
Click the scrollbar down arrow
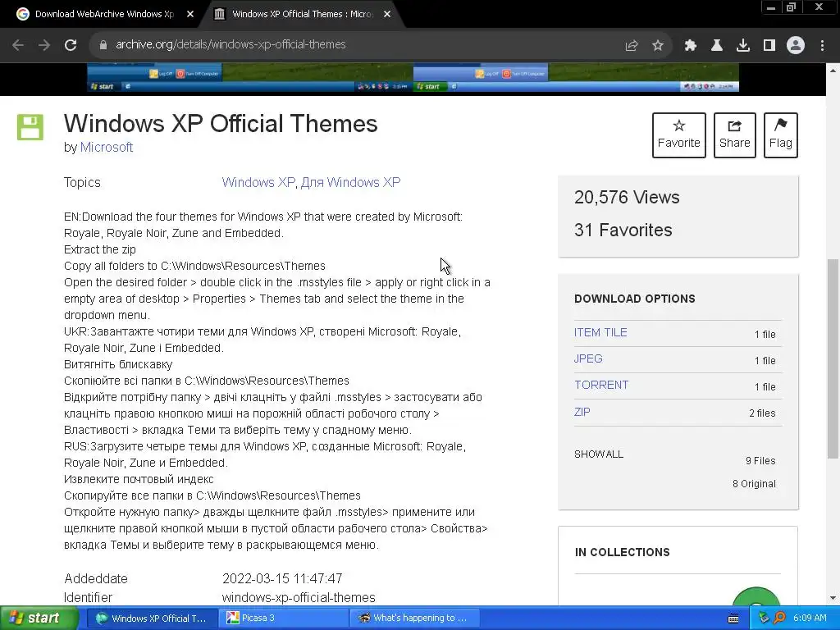(833, 598)
